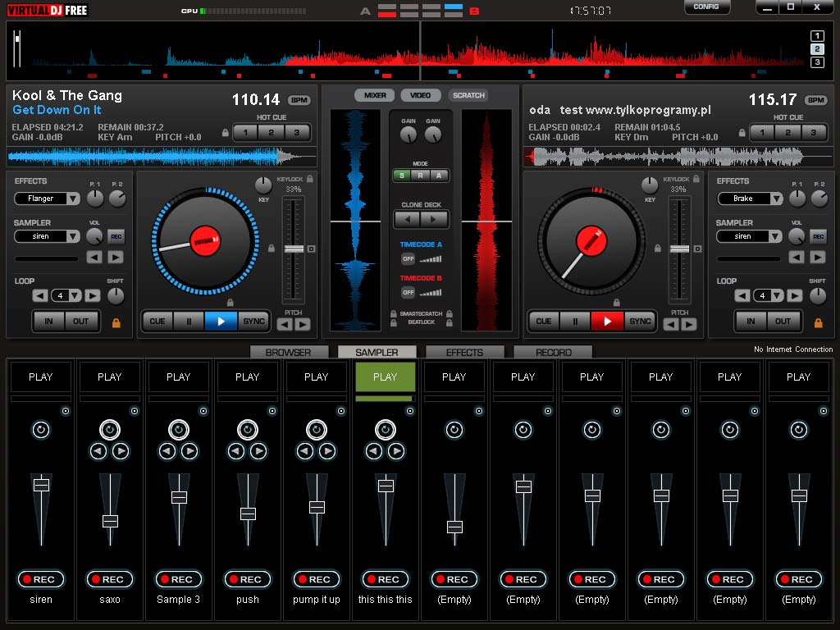Select mode R in mixer
840x630 pixels.
tap(421, 176)
